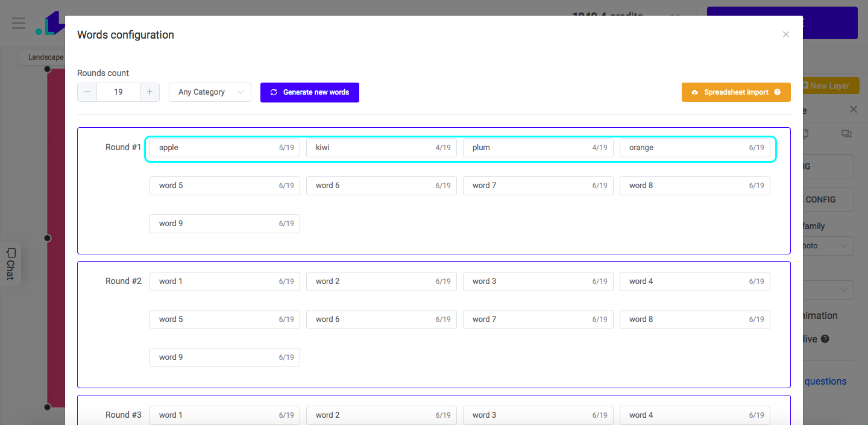Click the 'Words configuration' dialog title
Screen dimensions: 868x425
coord(125,35)
